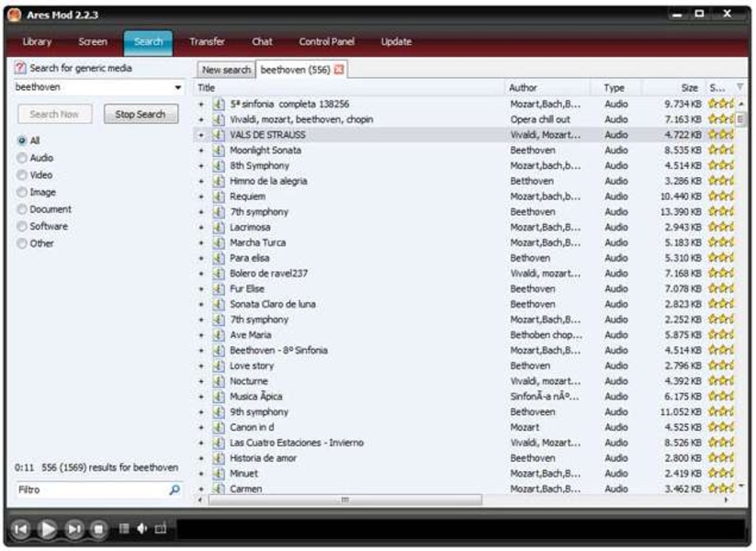
Task: Click the speaker volume icon
Action: pyautogui.click(x=142, y=529)
